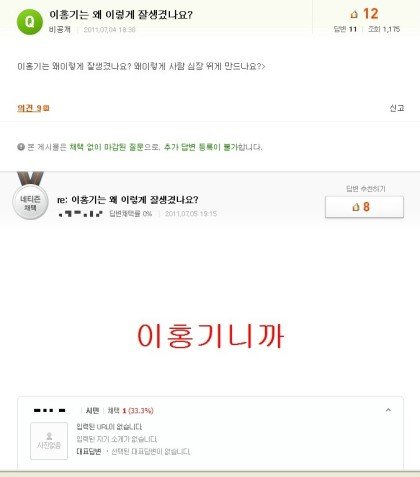Select the 시민 grade label
This screenshot has width=420, height=477.
tap(92, 411)
